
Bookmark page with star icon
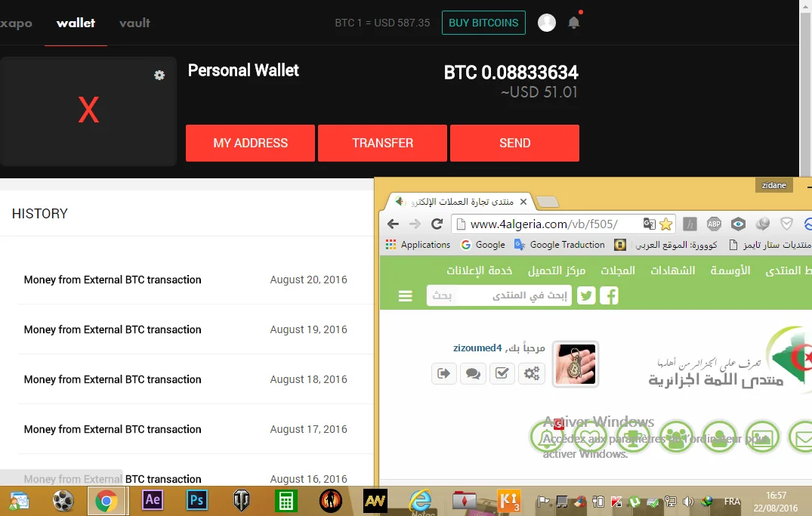pos(665,224)
